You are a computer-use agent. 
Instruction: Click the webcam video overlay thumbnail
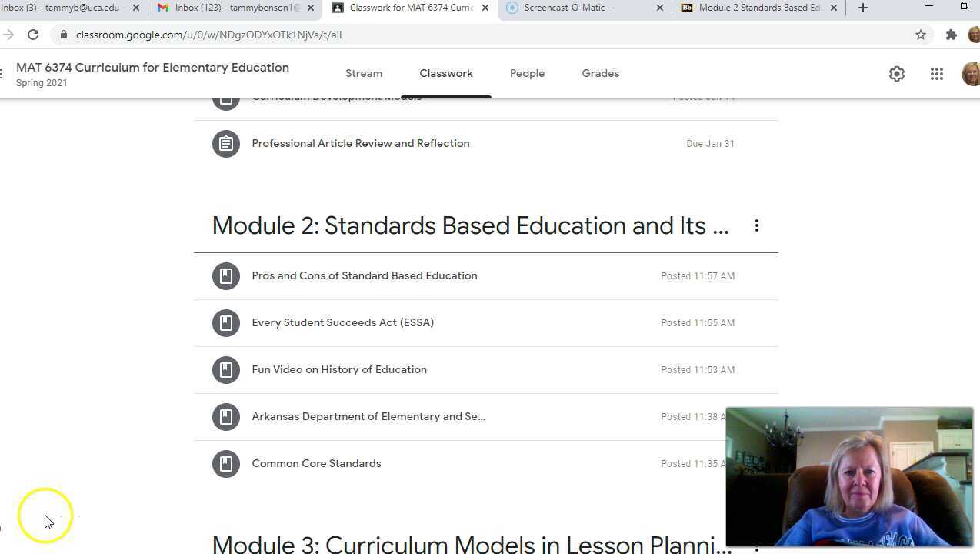849,477
